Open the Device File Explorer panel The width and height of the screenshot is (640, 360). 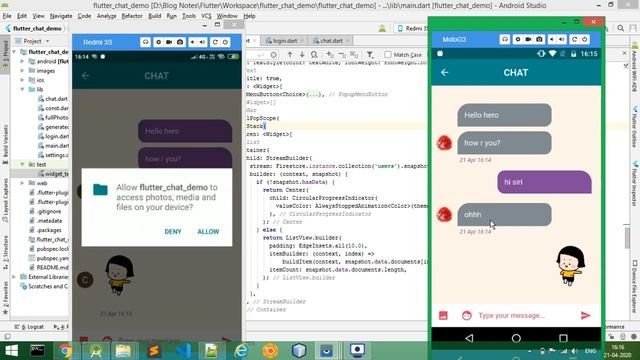pos(635,287)
